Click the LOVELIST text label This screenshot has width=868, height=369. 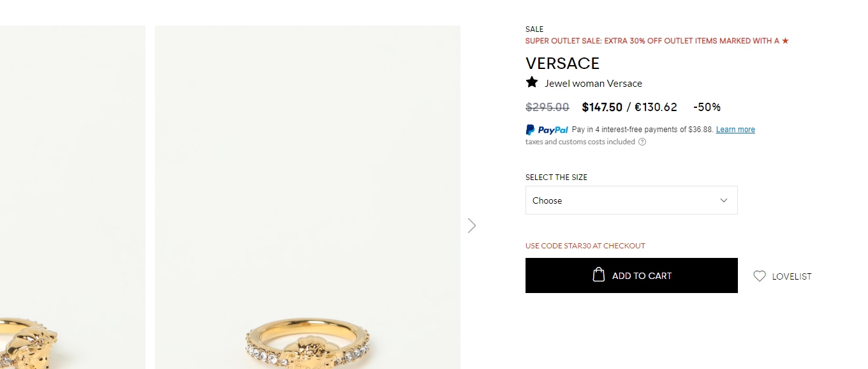tap(791, 276)
